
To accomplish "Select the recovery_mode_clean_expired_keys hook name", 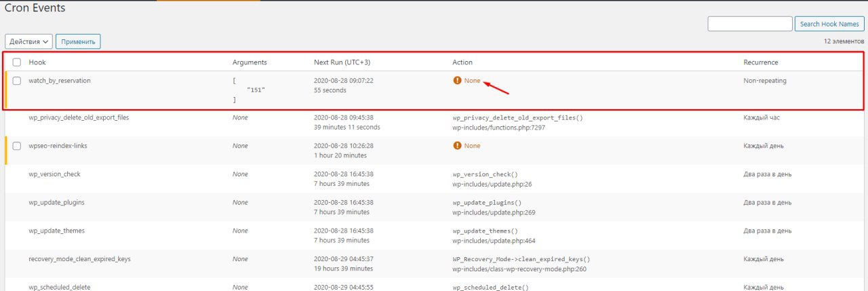I will [80, 259].
